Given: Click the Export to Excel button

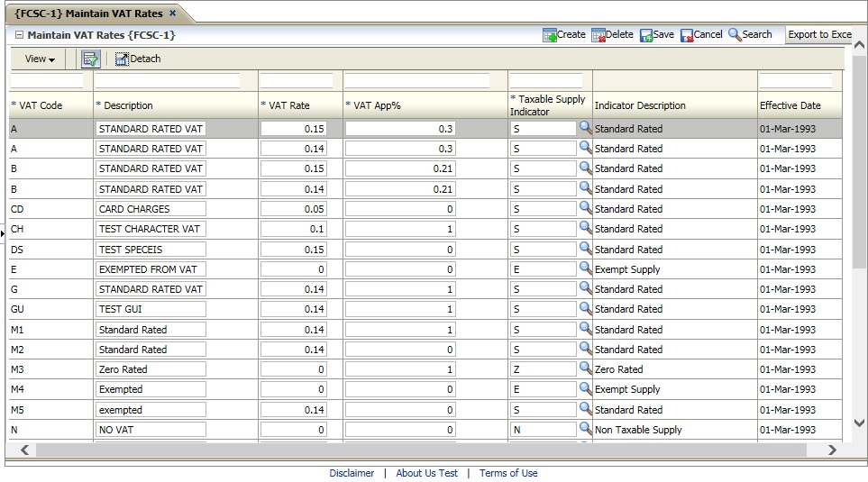Looking at the screenshot, I should [x=818, y=35].
